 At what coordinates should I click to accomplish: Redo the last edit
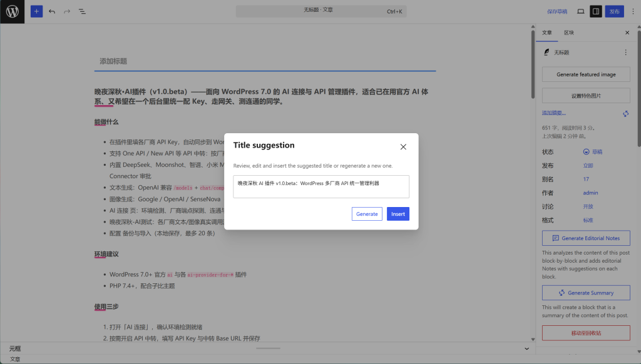[x=67, y=11]
